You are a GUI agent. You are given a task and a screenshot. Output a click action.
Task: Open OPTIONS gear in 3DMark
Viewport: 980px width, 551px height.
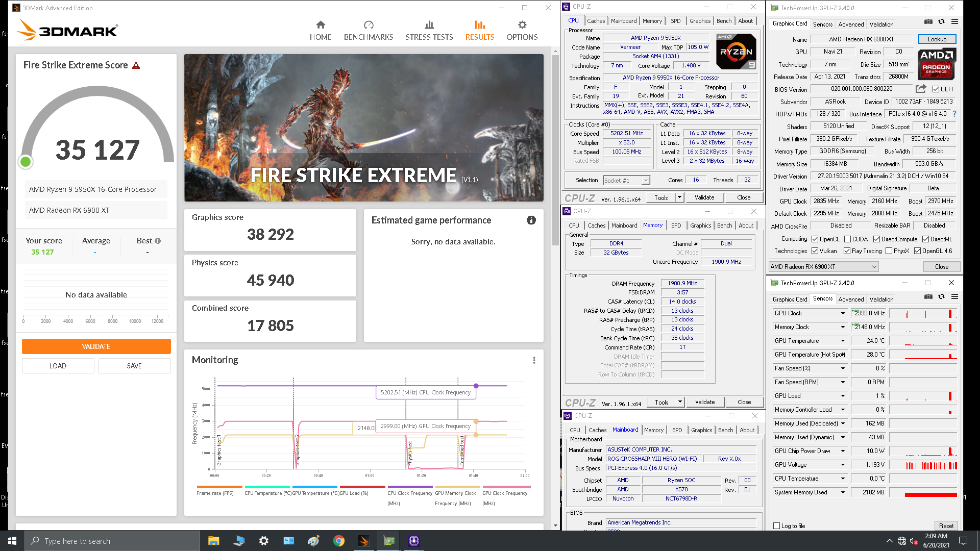click(x=522, y=31)
